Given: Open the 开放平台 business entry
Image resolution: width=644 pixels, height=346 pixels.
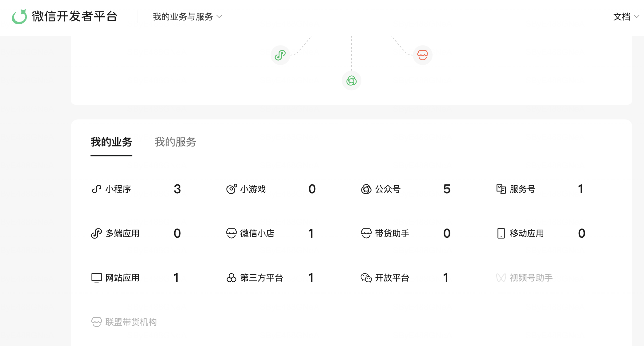Looking at the screenshot, I should coord(392,278).
